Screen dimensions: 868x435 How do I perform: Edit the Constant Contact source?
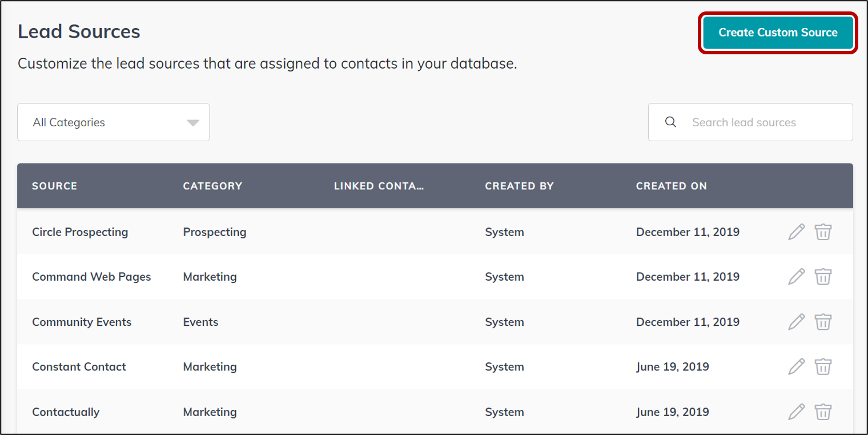796,366
